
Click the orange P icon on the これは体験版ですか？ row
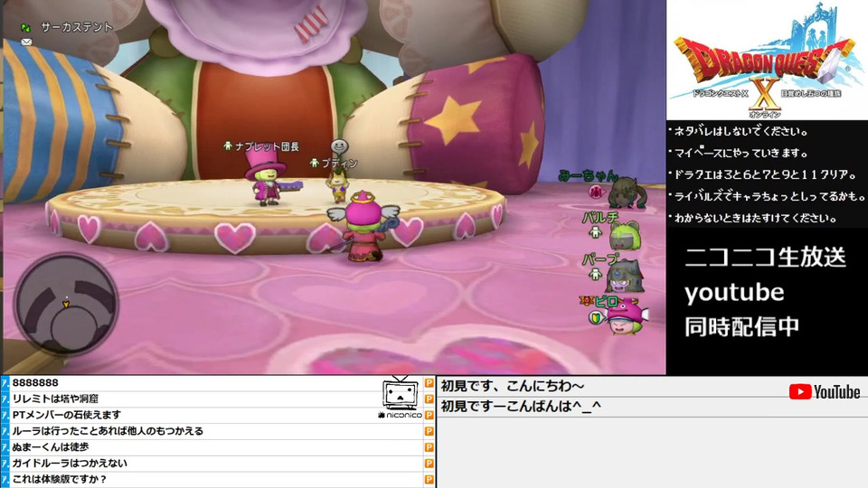click(429, 479)
